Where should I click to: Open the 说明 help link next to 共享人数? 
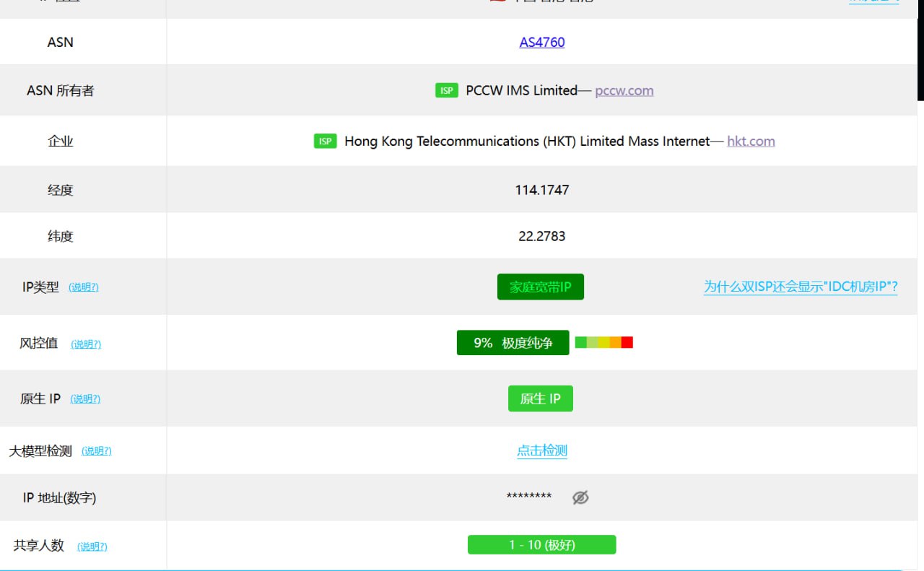[x=92, y=546]
